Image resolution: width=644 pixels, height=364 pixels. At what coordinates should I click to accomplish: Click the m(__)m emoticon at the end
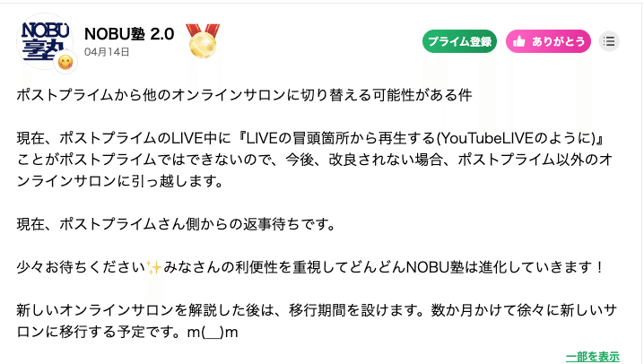(213, 332)
